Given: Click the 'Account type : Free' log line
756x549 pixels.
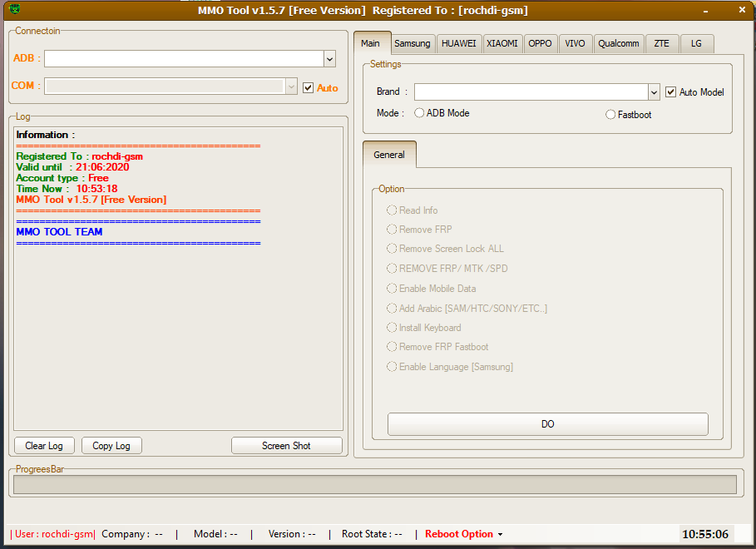Looking at the screenshot, I should tap(62, 178).
